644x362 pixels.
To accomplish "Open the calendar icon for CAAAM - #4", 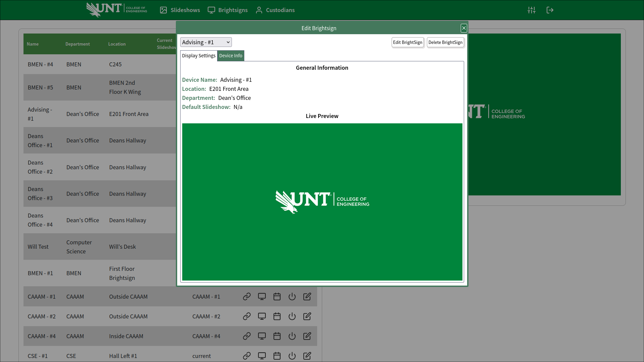I will [x=277, y=336].
